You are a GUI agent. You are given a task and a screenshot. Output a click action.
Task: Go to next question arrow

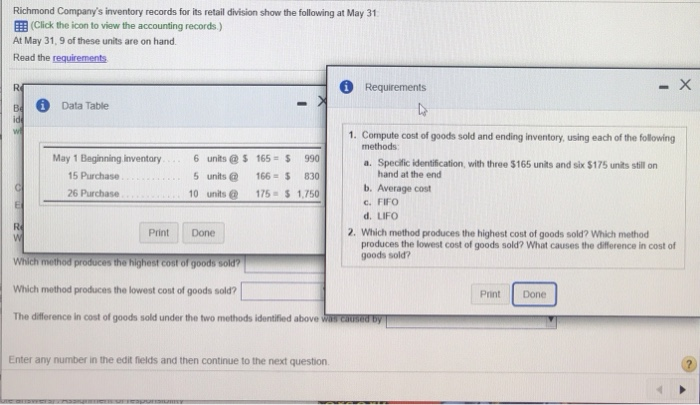tap(682, 389)
